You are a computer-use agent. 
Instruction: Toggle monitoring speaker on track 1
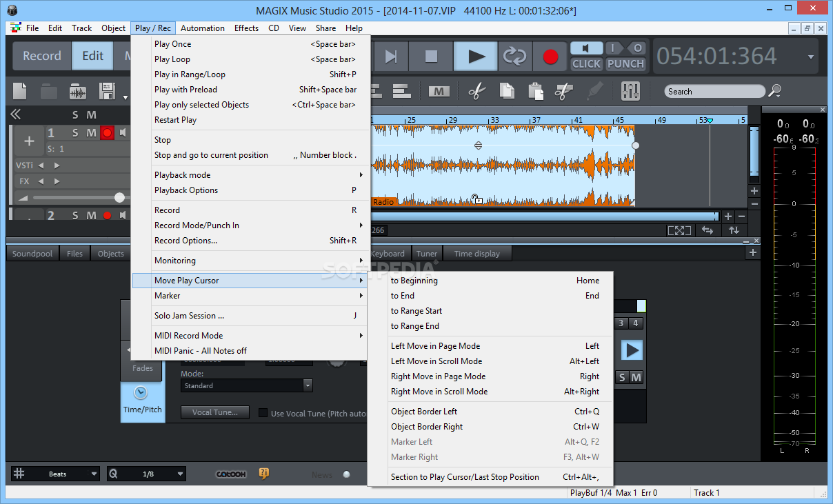pos(123,132)
